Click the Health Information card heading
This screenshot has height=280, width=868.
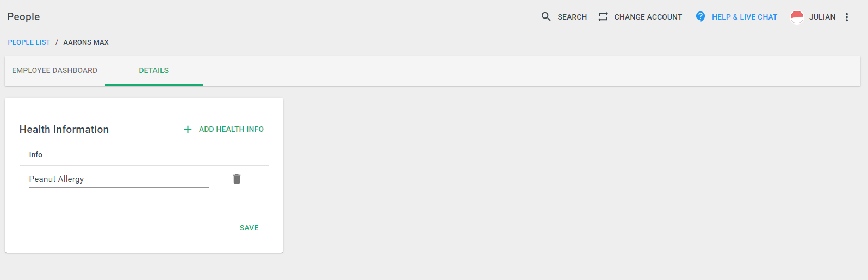[64, 129]
